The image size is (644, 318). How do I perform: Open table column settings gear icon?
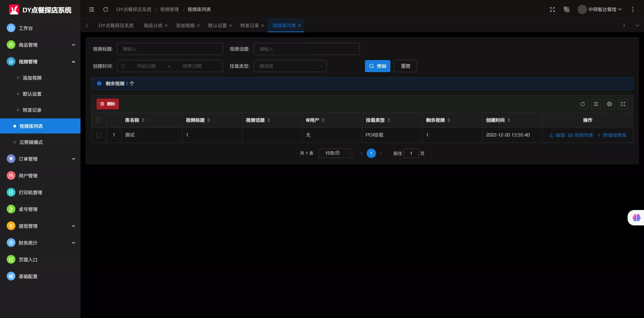(609, 104)
